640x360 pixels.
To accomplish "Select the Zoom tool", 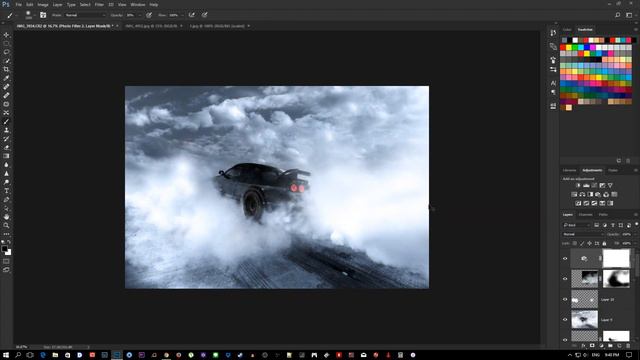I will coord(7,225).
